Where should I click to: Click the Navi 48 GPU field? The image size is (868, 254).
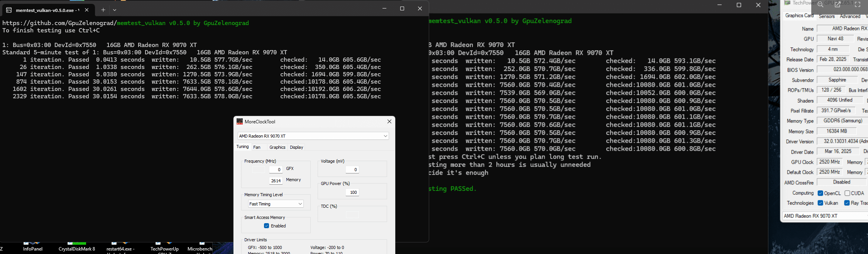(x=835, y=39)
